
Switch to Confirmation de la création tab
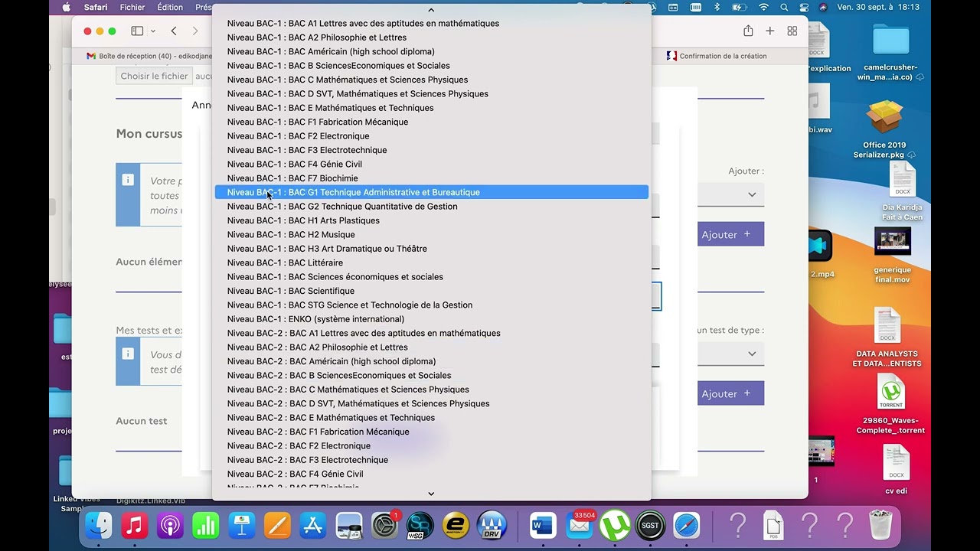coord(716,56)
